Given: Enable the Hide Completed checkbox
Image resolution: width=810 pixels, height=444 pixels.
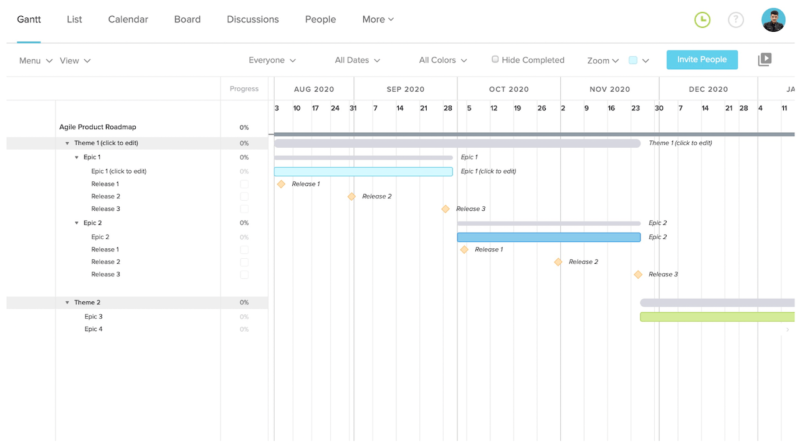Looking at the screenshot, I should [x=495, y=60].
